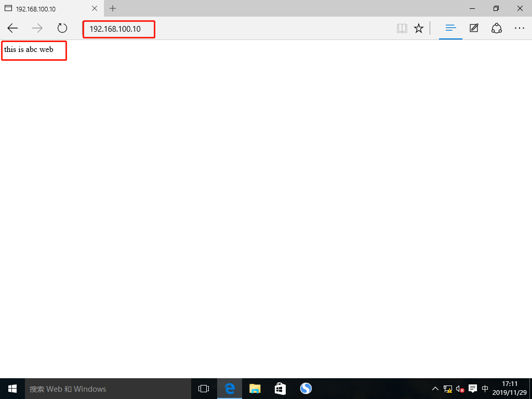Click the Edge icon in taskbar
532x399 pixels.
230,389
